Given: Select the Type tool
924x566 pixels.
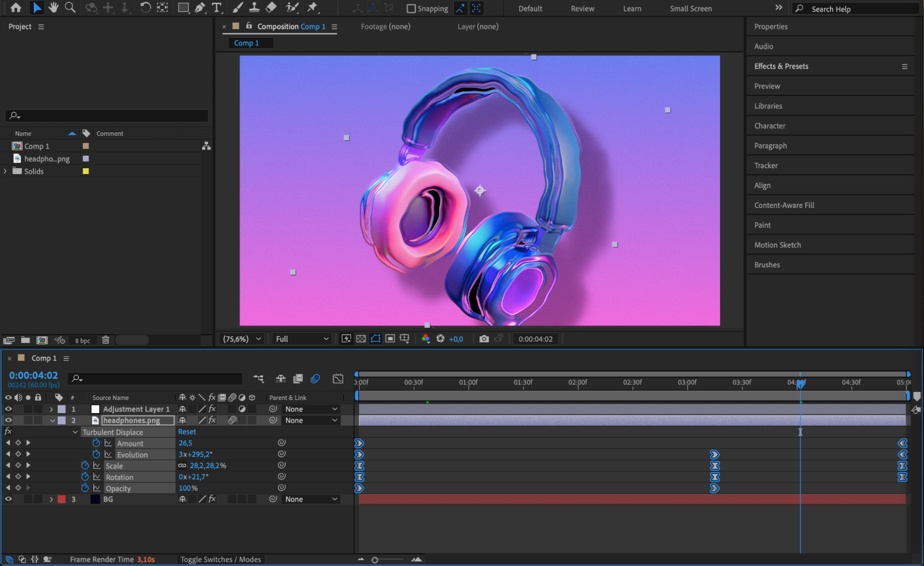Looking at the screenshot, I should pyautogui.click(x=216, y=8).
